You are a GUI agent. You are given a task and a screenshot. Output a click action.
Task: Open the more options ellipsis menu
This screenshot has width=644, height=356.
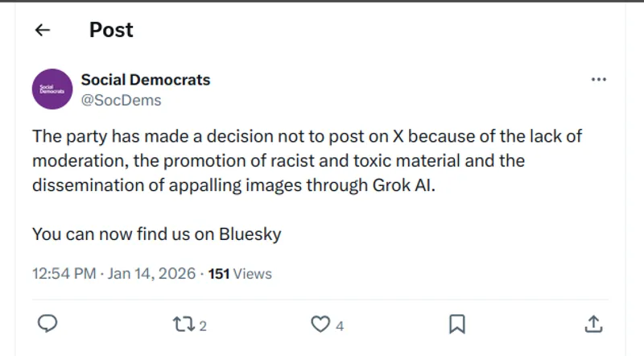click(598, 80)
